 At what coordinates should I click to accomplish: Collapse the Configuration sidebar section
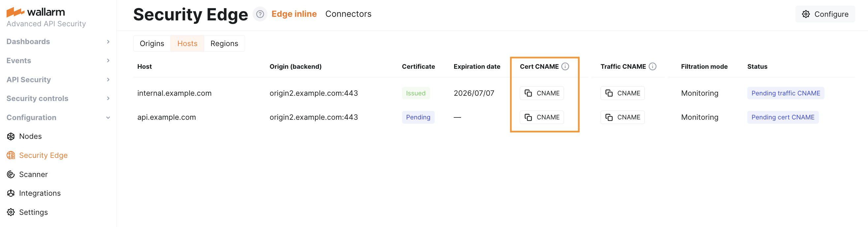pos(58,117)
